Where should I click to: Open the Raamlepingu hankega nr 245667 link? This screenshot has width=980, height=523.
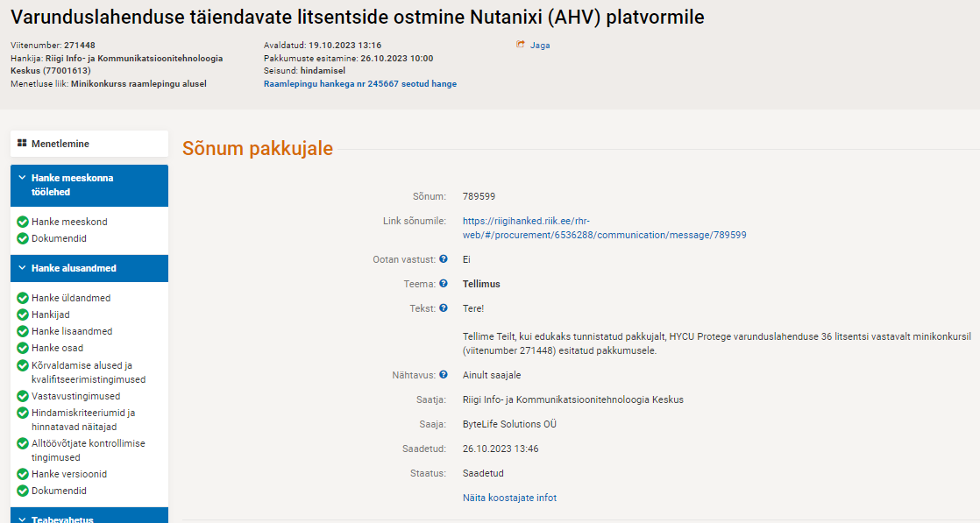(x=360, y=84)
